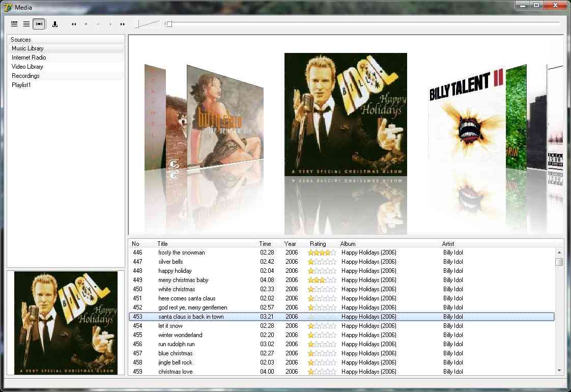Image resolution: width=571 pixels, height=392 pixels.
Task: Pause playback with the pause button
Action: (x=98, y=24)
